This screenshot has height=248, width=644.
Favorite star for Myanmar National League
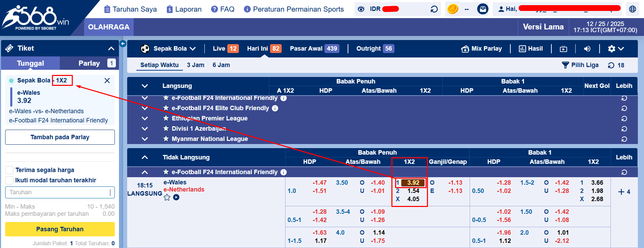pyautogui.click(x=166, y=139)
